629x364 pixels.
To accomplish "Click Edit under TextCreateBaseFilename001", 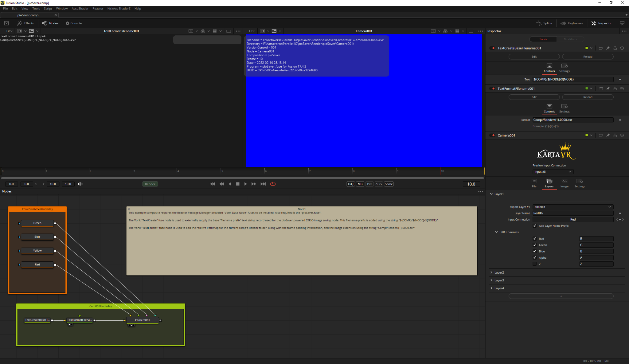I will point(534,57).
